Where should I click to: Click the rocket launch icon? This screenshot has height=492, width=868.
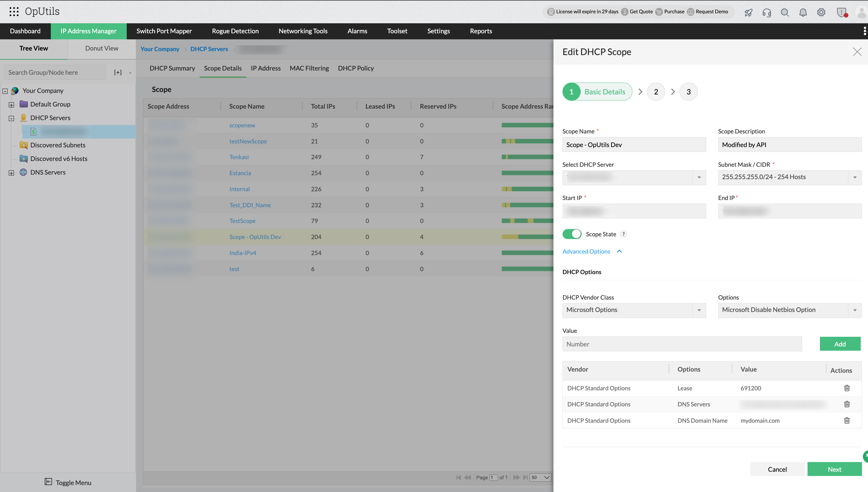tap(748, 12)
